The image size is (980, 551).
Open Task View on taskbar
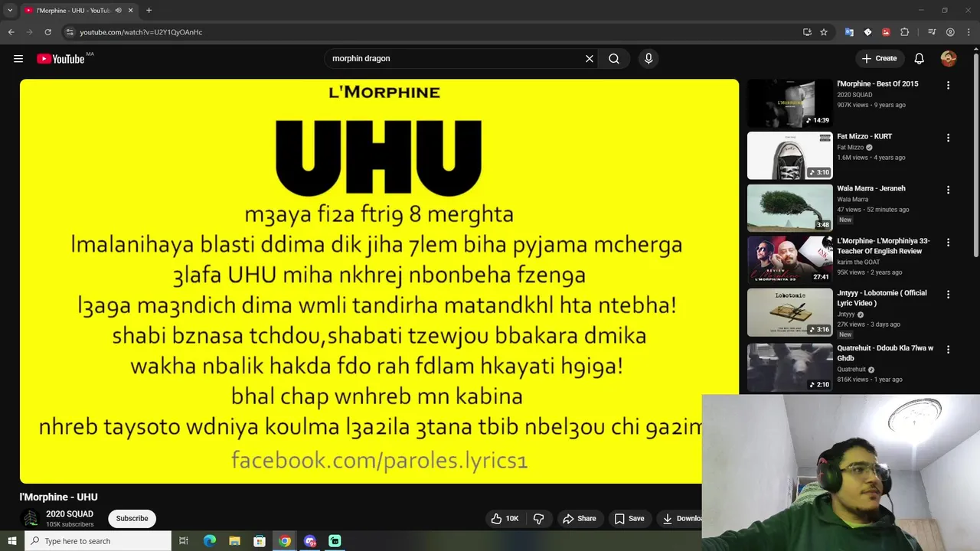pyautogui.click(x=184, y=541)
